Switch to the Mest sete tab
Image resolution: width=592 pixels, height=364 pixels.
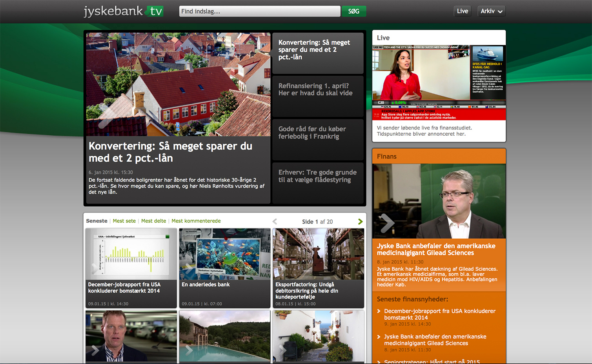[x=124, y=221]
